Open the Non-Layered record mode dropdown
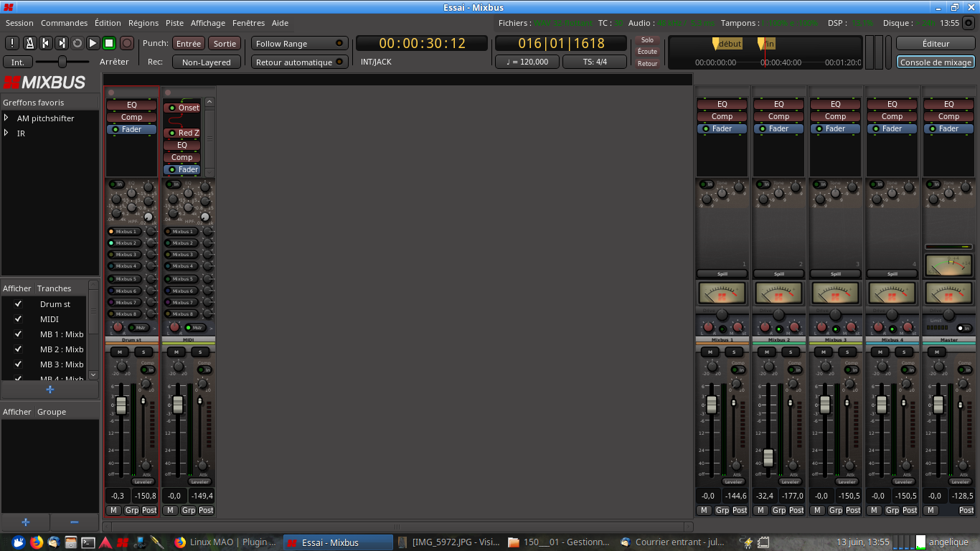980x551 pixels. [207, 62]
